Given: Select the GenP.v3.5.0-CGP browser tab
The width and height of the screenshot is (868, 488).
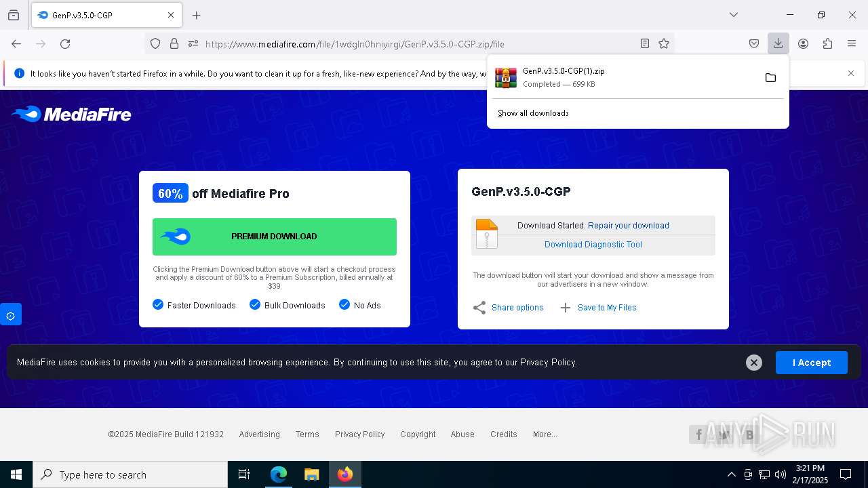Looking at the screenshot, I should (105, 15).
